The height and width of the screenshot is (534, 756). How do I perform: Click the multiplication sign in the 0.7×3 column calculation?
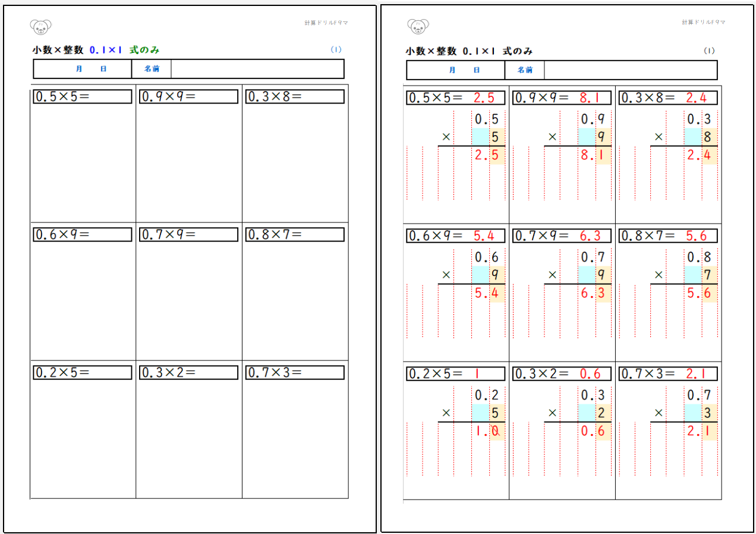point(658,413)
